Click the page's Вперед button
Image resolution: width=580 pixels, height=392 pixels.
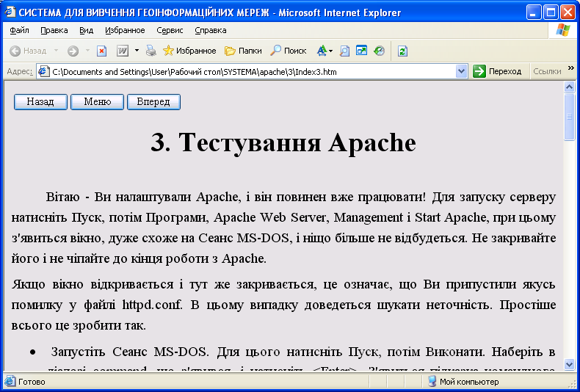153,102
